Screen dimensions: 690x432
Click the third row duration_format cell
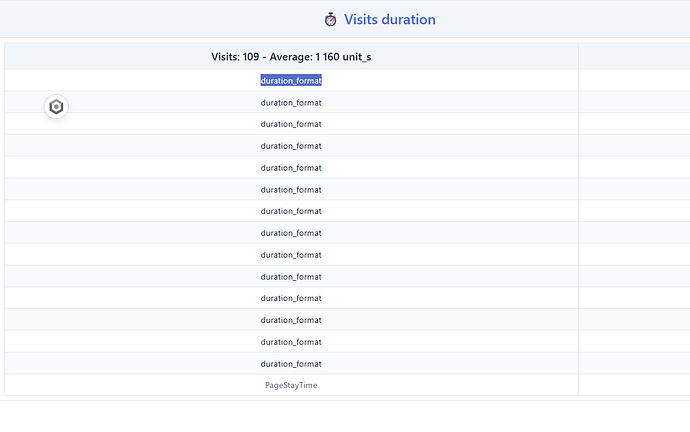tap(291, 124)
